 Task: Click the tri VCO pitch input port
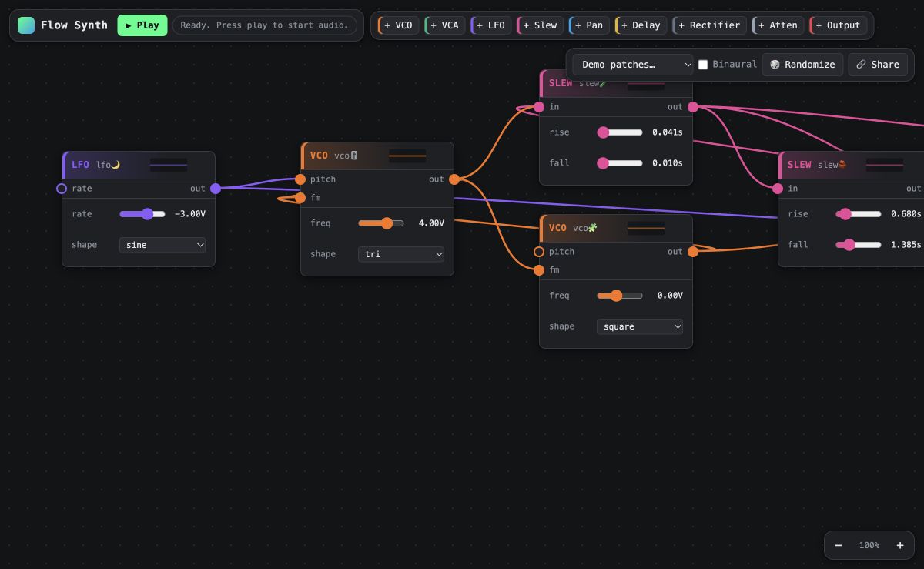tap(300, 179)
